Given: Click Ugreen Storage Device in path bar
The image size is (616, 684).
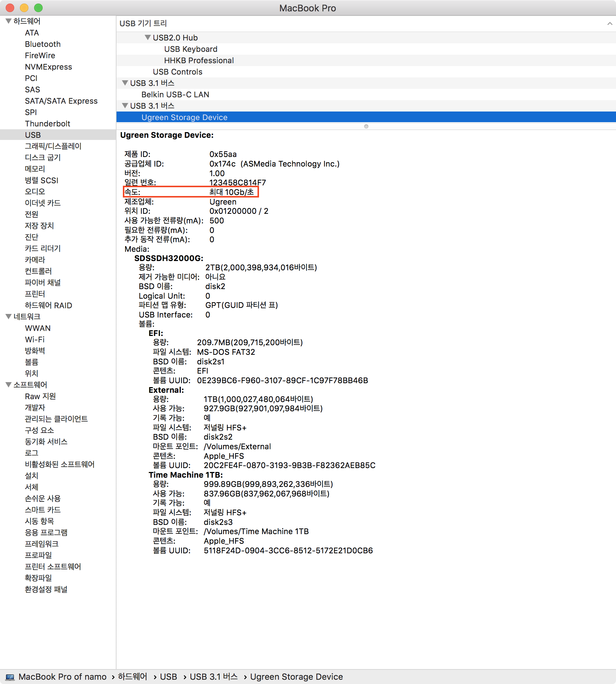Looking at the screenshot, I should tap(296, 677).
